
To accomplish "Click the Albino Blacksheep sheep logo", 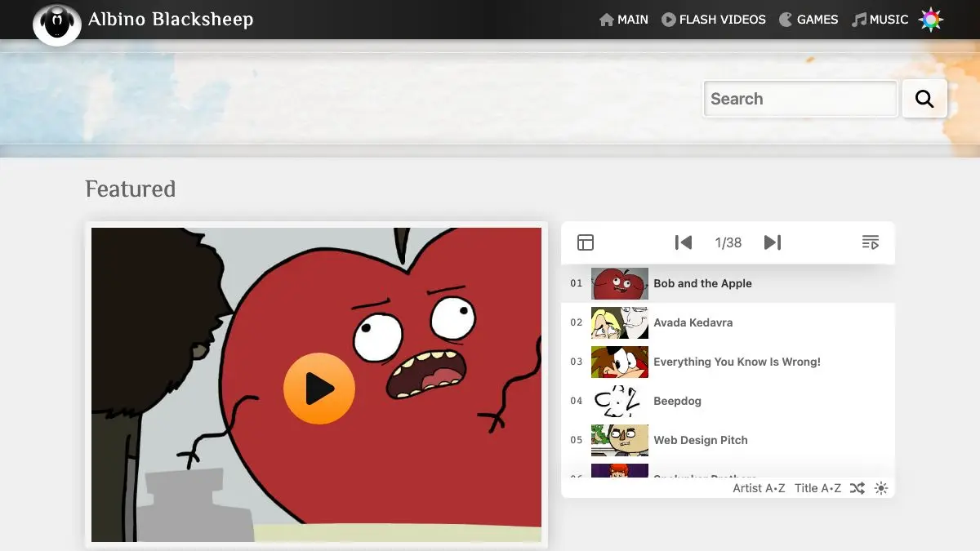I will (x=57, y=24).
